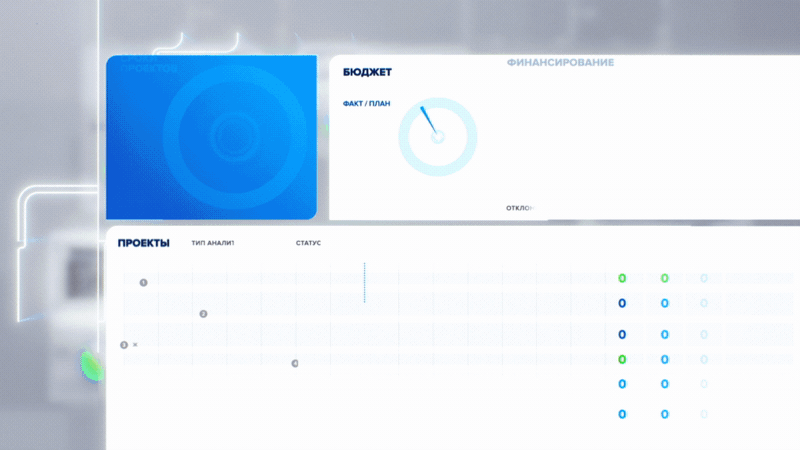Click the ПРОЕКТЫ heading
This screenshot has height=450, width=800.
click(x=143, y=243)
